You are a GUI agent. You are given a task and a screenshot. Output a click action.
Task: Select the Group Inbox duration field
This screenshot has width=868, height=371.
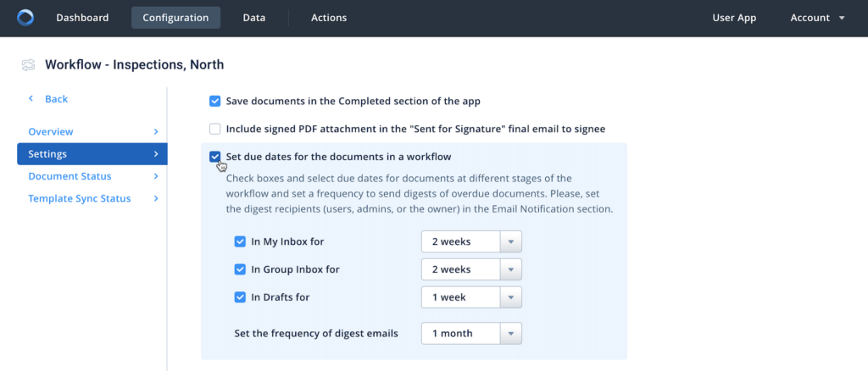(461, 269)
